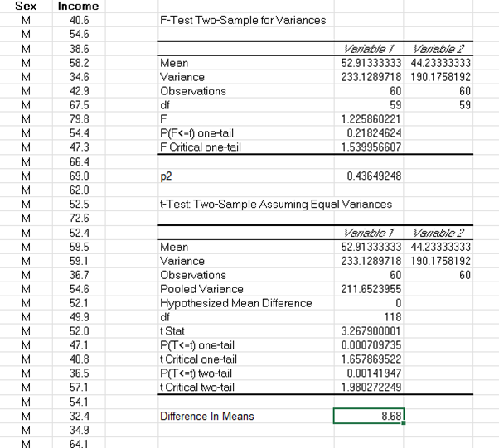Image resolution: width=499 pixels, height=448 pixels.
Task: Select the Income column header cell
Action: [x=79, y=6]
